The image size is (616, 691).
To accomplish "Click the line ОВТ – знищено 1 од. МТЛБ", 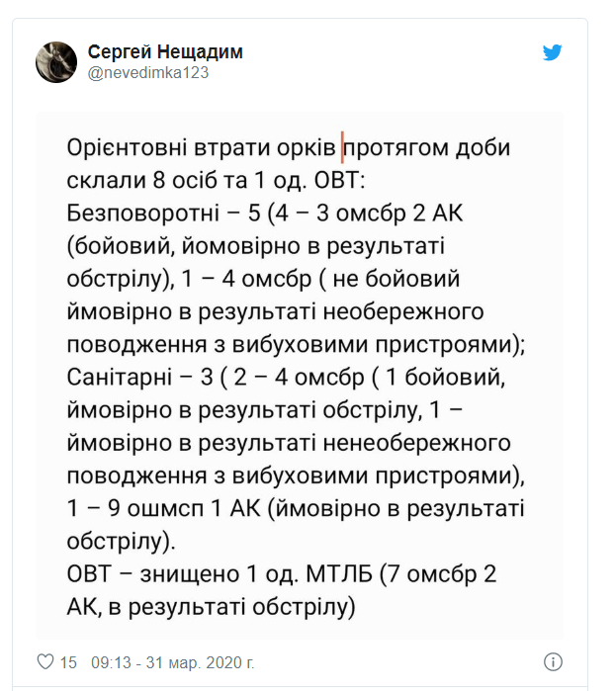I will point(282,574).
